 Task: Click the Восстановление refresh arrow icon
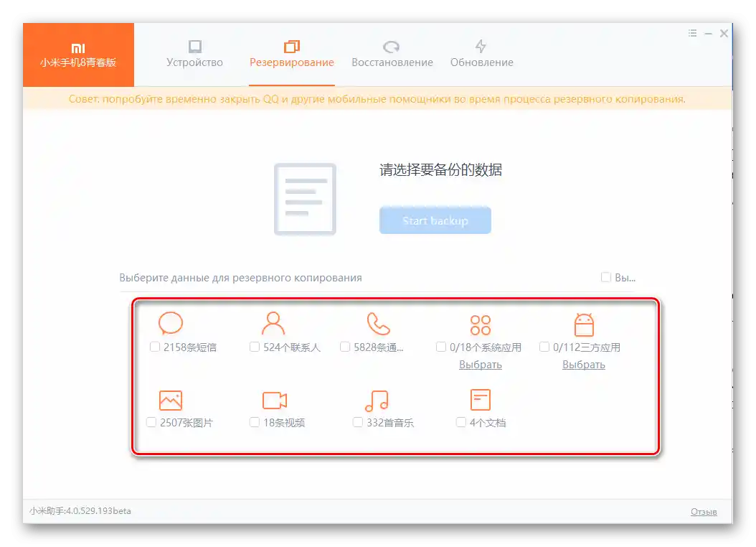coord(391,47)
